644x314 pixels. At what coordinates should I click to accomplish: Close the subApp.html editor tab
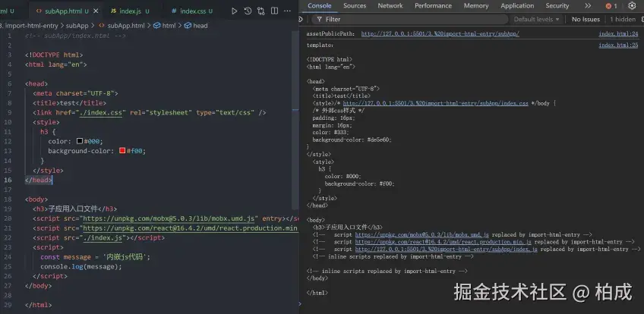pyautogui.click(x=96, y=11)
